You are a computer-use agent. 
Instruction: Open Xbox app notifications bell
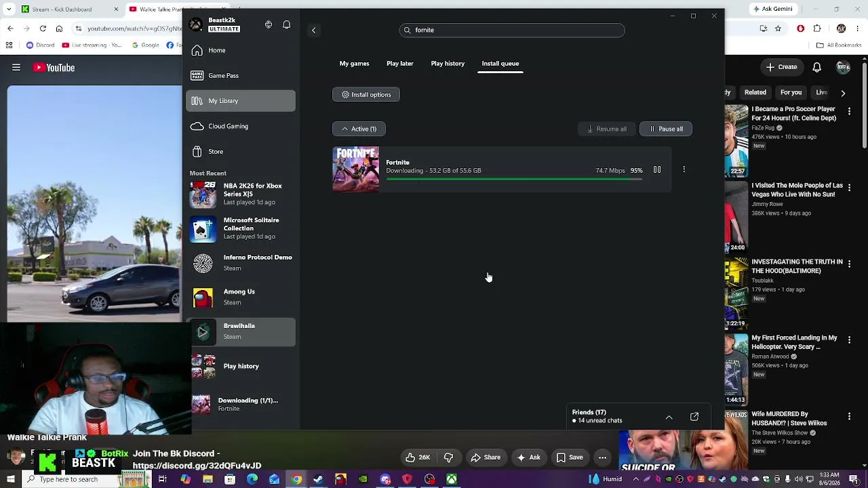(287, 24)
